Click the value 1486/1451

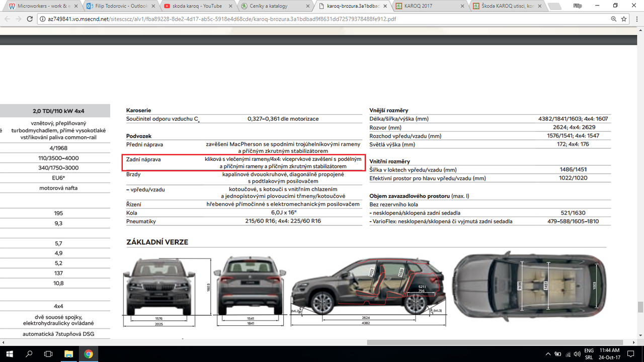click(x=573, y=170)
